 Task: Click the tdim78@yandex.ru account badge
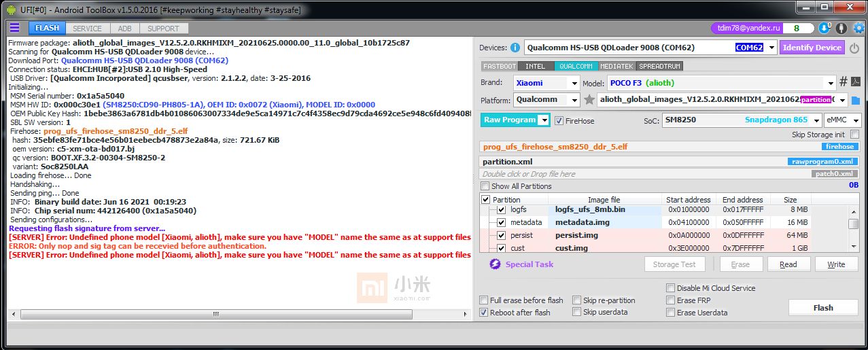tap(746, 28)
